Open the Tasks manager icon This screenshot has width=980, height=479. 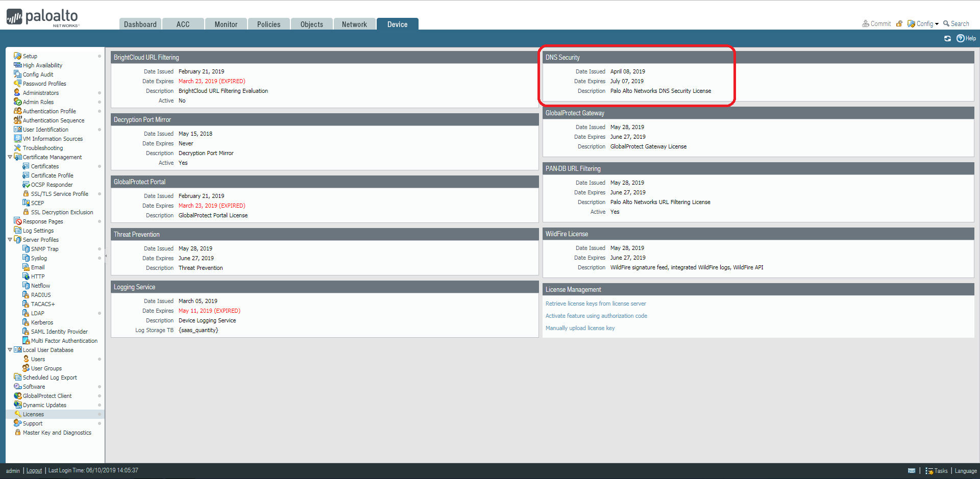tap(929, 471)
